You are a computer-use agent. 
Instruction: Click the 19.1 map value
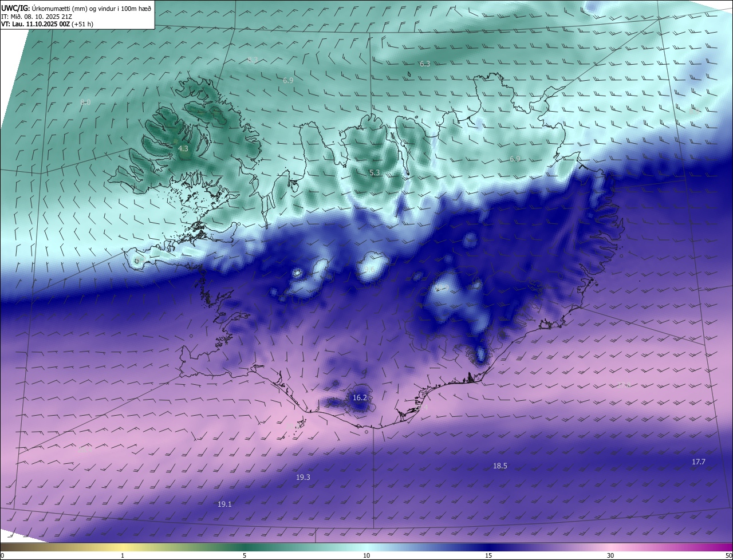224,504
